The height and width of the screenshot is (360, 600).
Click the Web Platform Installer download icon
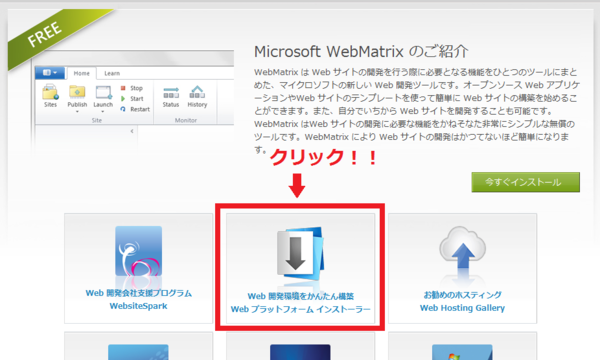[300, 253]
